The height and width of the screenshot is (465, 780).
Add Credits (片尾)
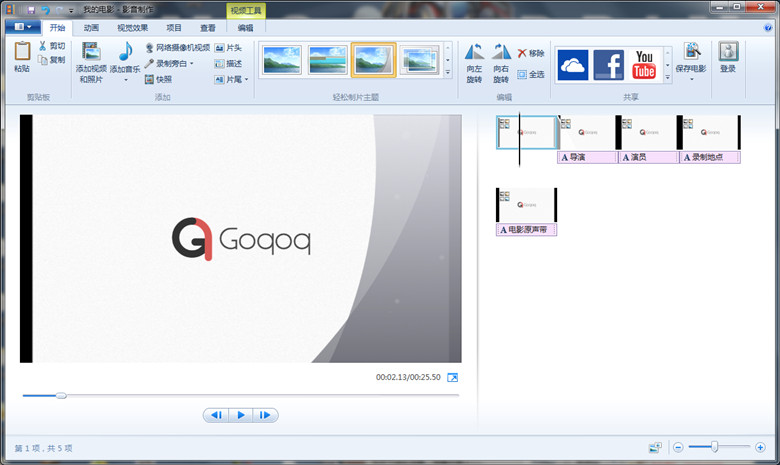[x=228, y=79]
